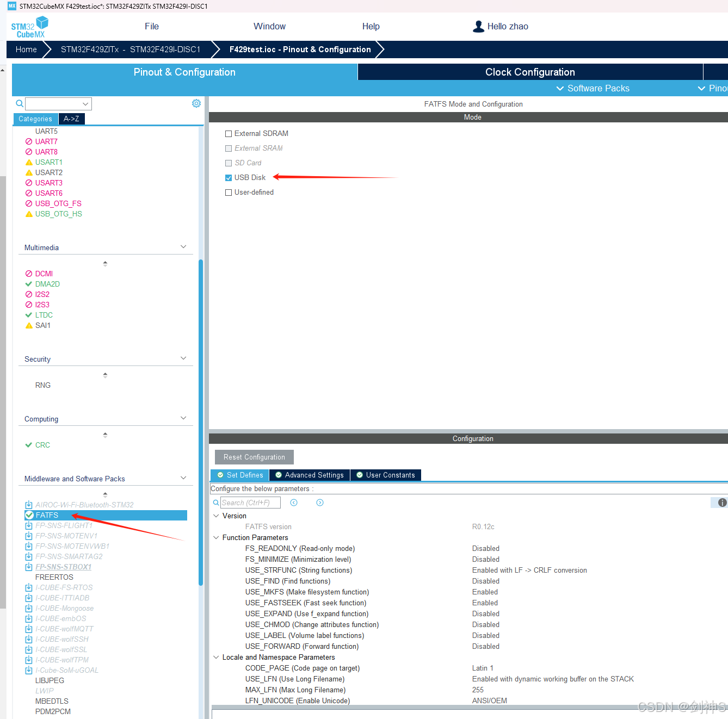This screenshot has height=719, width=728.
Task: Collapse the Computing category
Action: pyautogui.click(x=183, y=418)
